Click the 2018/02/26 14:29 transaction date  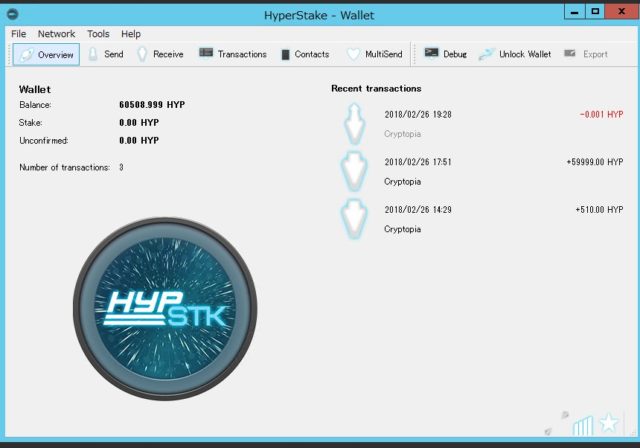pos(418,210)
